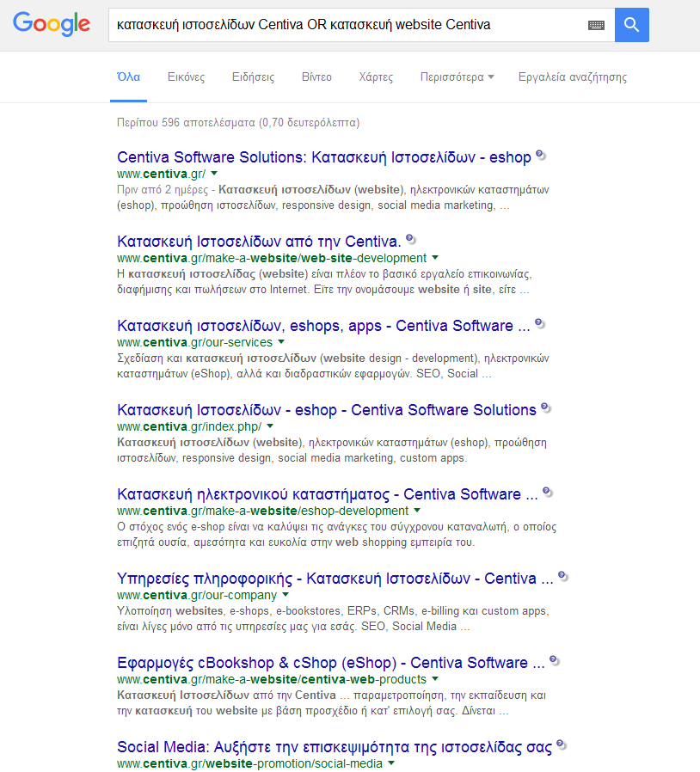Open result Υπηρεσίες πληροφορικής - Κατασκευή Ιστοσελίδων
Screen dimensions: 700x772
335,578
